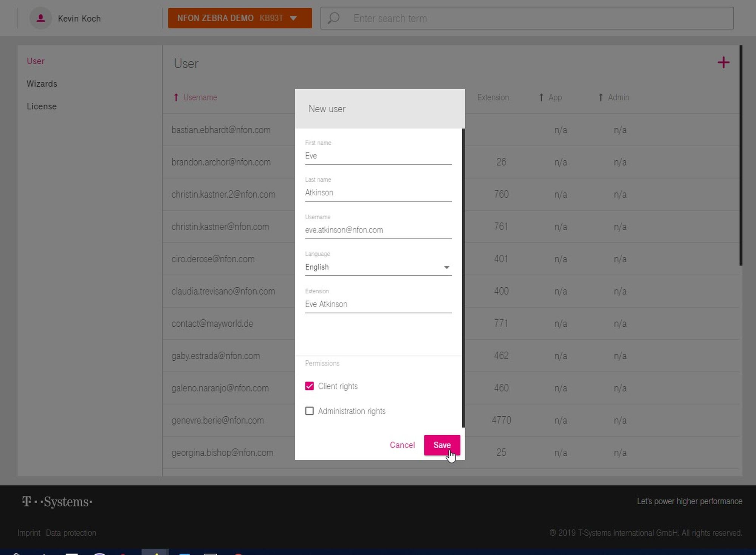Open the Imprint footer link
The image size is (756, 555).
click(29, 533)
